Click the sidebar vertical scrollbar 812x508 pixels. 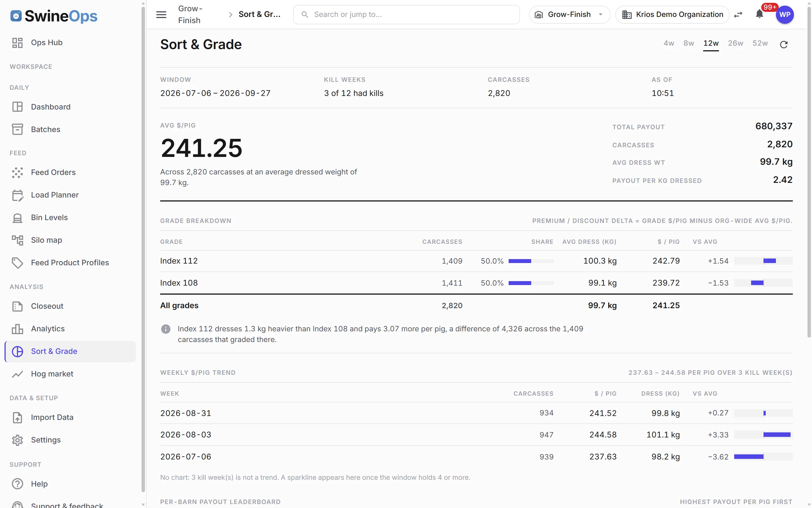(x=143, y=249)
